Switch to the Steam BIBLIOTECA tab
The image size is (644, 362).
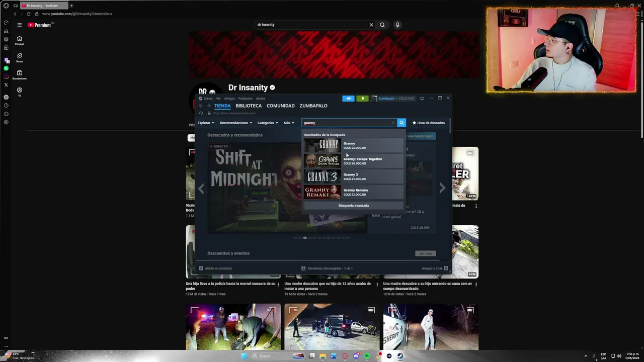(249, 106)
